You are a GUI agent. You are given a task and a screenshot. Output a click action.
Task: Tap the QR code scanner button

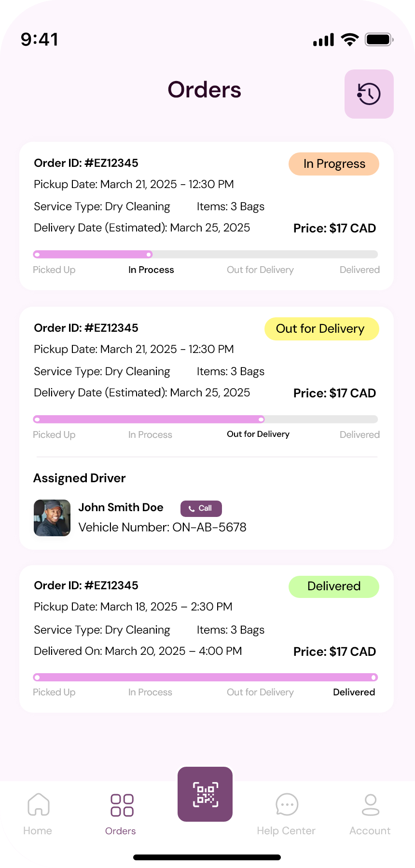pyautogui.click(x=205, y=794)
